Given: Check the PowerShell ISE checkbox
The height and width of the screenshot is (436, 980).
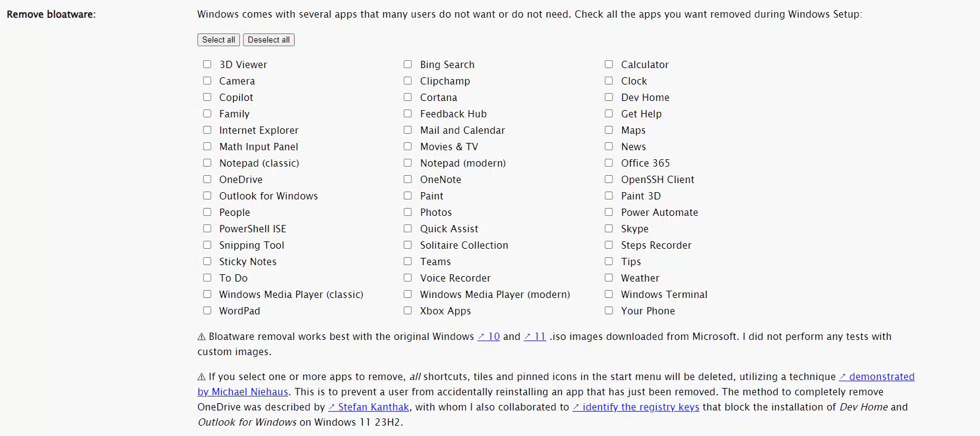Looking at the screenshot, I should tap(207, 228).
